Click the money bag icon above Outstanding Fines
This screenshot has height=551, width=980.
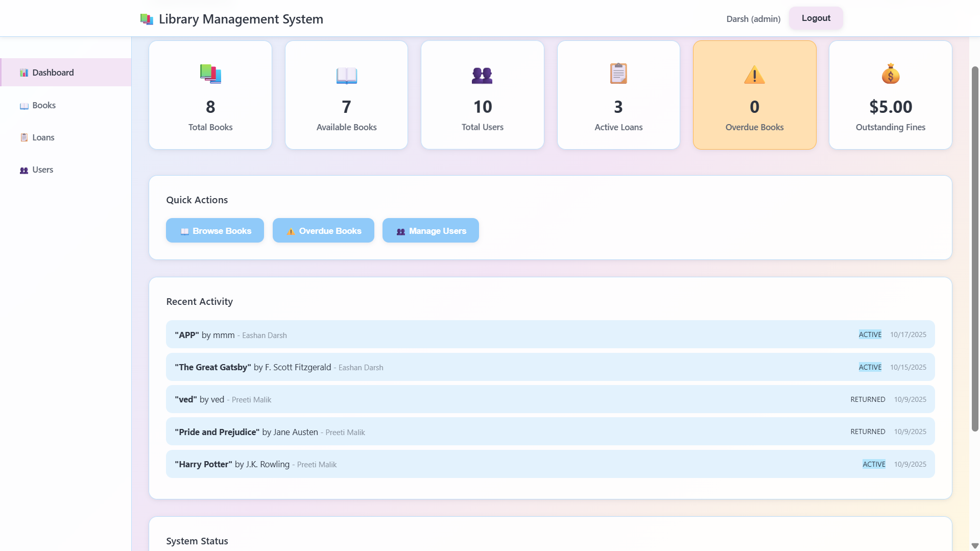890,74
